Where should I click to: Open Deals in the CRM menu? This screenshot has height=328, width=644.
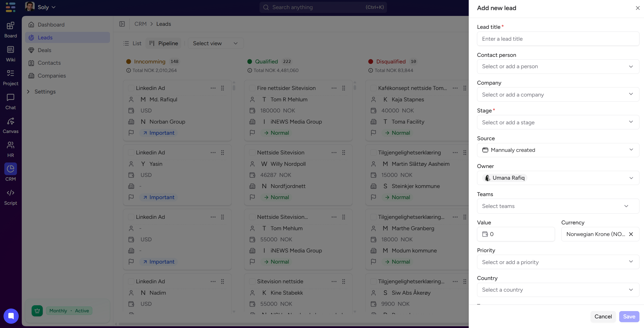pyautogui.click(x=45, y=50)
